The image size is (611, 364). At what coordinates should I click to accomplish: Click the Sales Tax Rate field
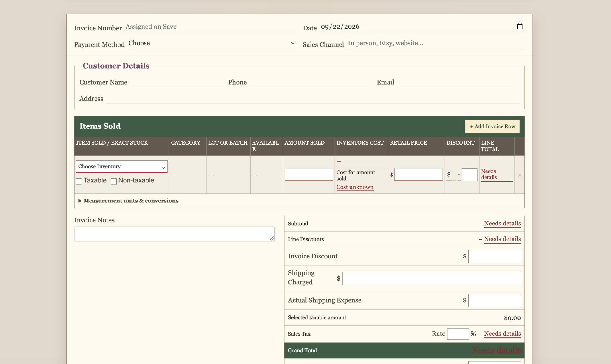(x=458, y=334)
